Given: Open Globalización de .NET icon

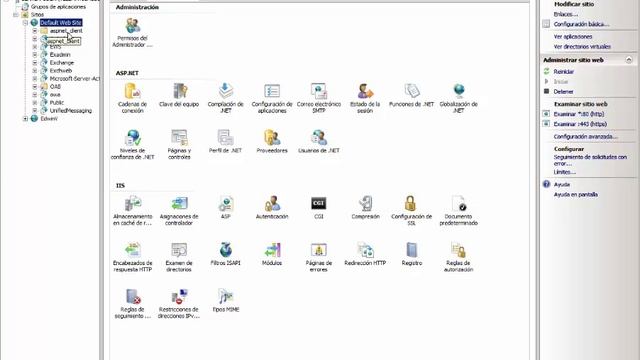Looking at the screenshot, I should pos(458,91).
